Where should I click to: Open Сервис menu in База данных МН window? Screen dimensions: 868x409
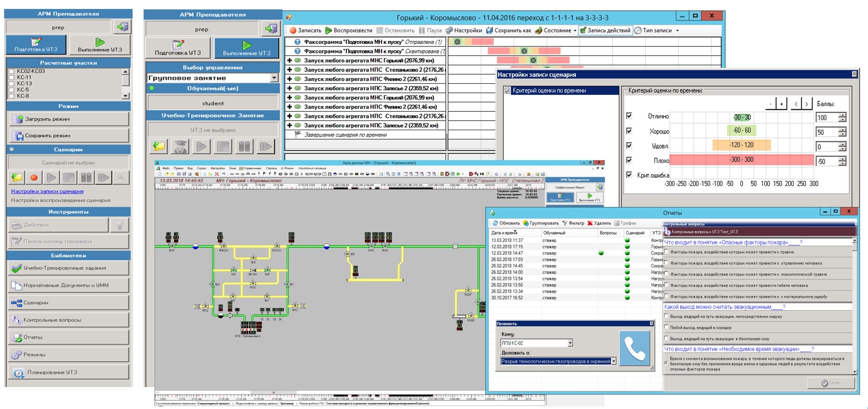pyautogui.click(x=201, y=169)
